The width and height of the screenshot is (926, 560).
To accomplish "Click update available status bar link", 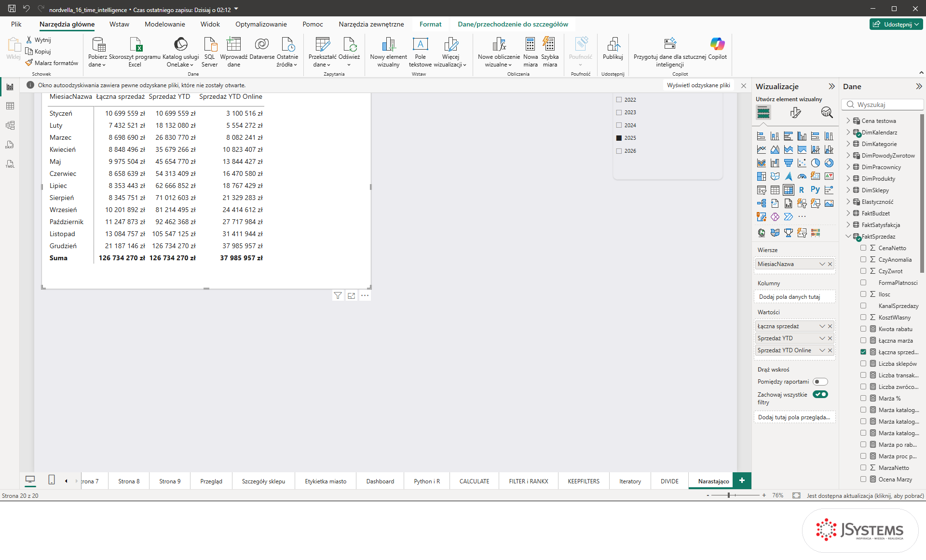I will click(865, 495).
